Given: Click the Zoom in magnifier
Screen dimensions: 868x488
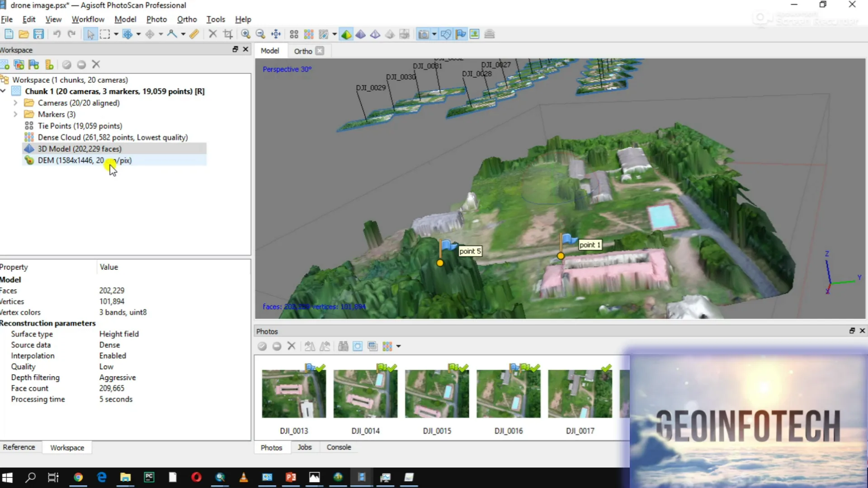Looking at the screenshot, I should (x=245, y=34).
